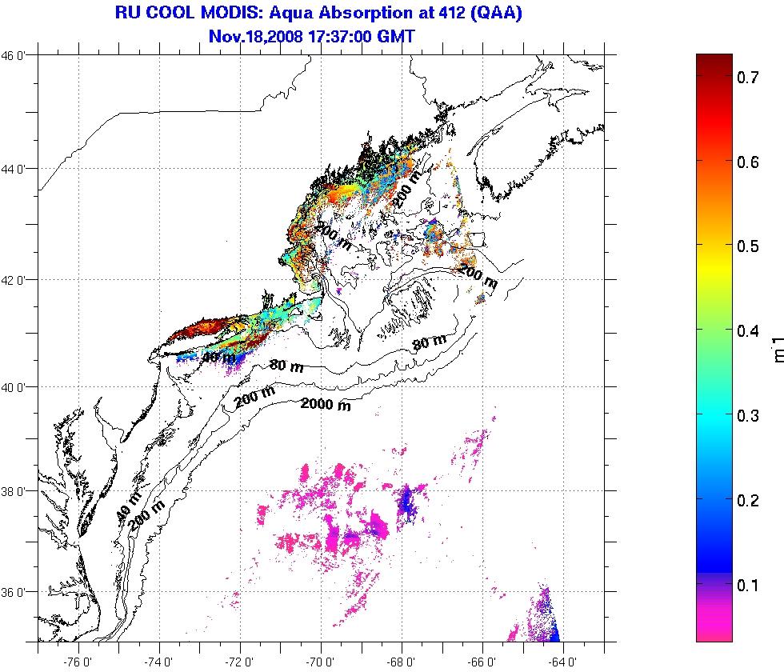Click the latitude label '42 0''
This screenshot has width=784, height=672.
pos(13,281)
